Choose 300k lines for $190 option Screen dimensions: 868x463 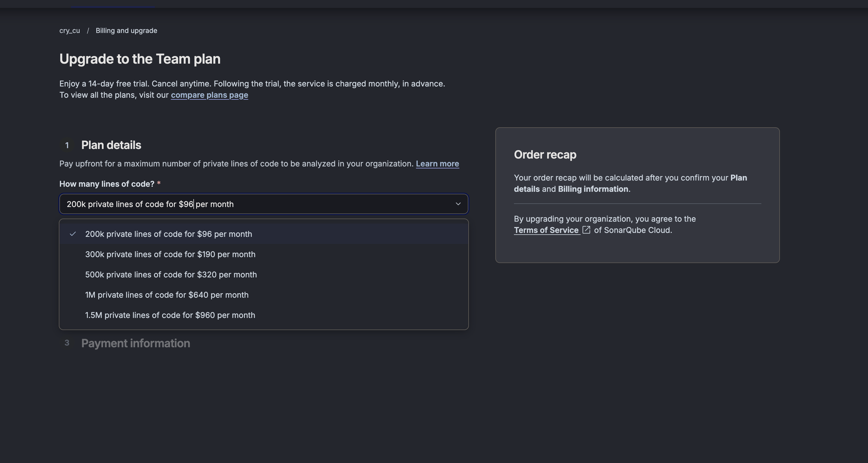coord(170,254)
